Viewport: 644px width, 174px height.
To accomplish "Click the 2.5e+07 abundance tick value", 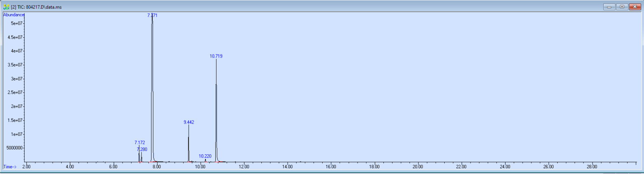I will click(x=15, y=93).
